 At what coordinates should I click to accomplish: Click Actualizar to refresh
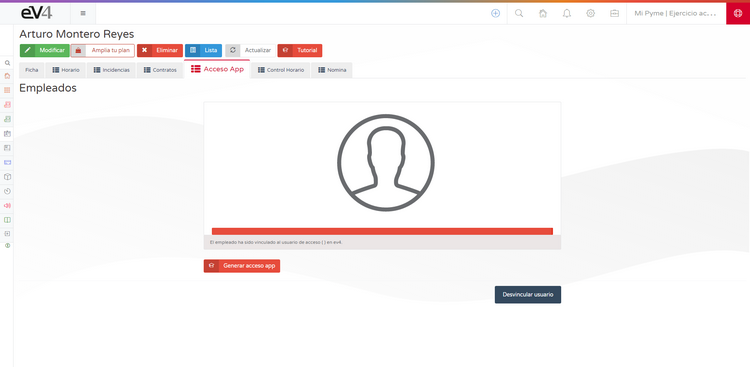pos(251,50)
